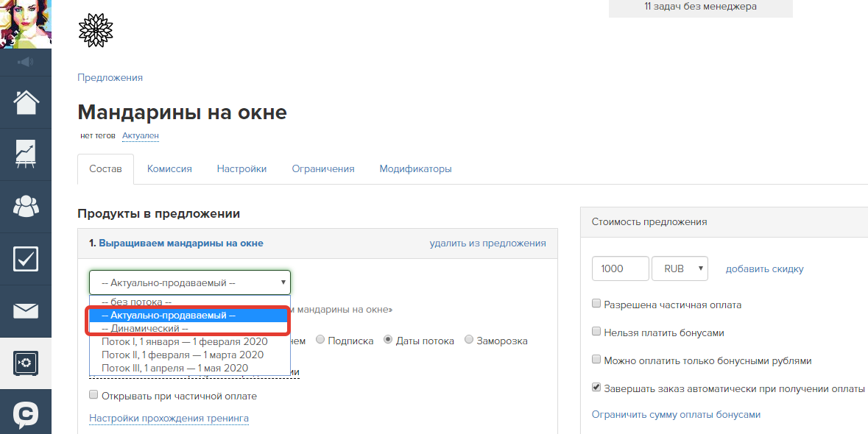Open product 'Выращиваем мандарины на окне' link
This screenshot has height=434, width=868.
point(181,243)
